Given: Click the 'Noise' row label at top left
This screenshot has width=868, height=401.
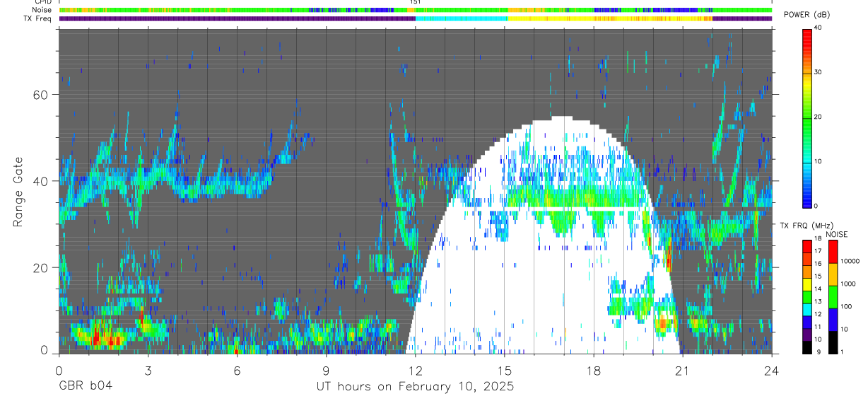Looking at the screenshot, I should pyautogui.click(x=42, y=11).
